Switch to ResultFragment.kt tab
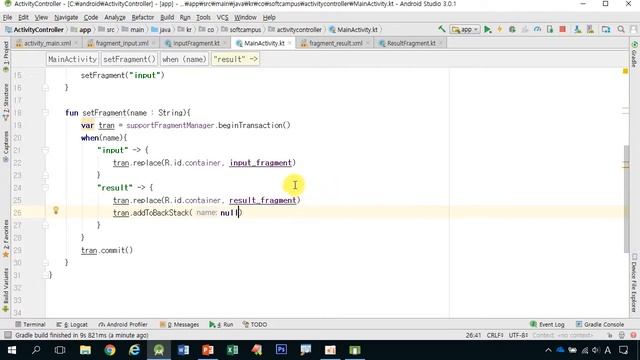Image resolution: width=640 pixels, height=360 pixels. click(x=411, y=43)
